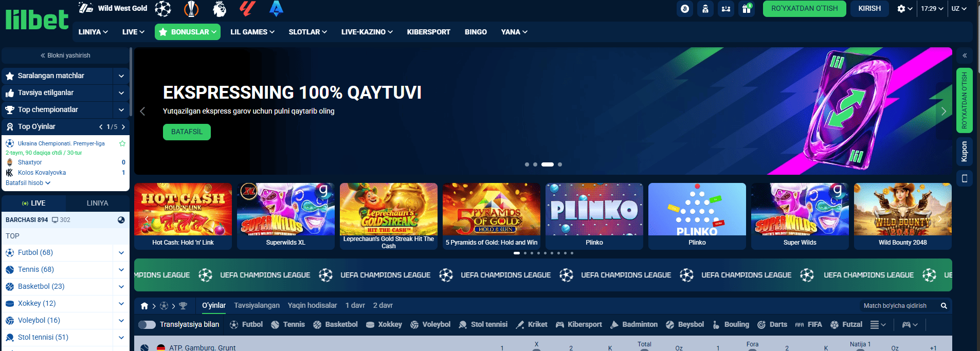Open the blue Serie A logo icon

click(x=276, y=8)
